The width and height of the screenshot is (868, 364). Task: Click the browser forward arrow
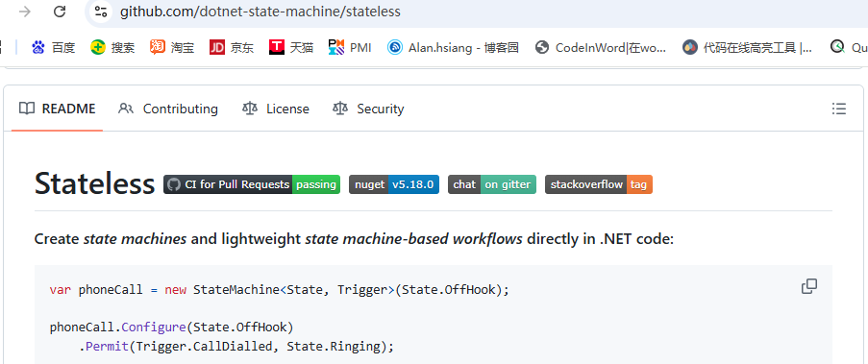tap(24, 12)
